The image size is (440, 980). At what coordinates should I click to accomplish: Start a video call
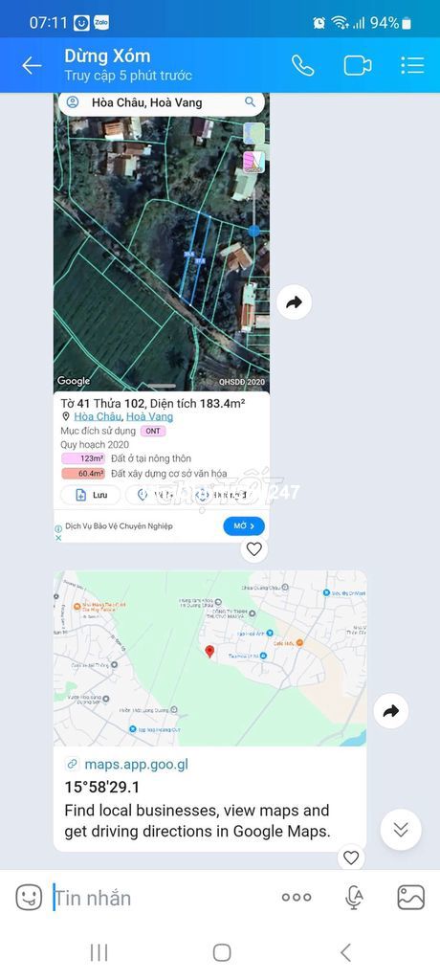tap(358, 66)
